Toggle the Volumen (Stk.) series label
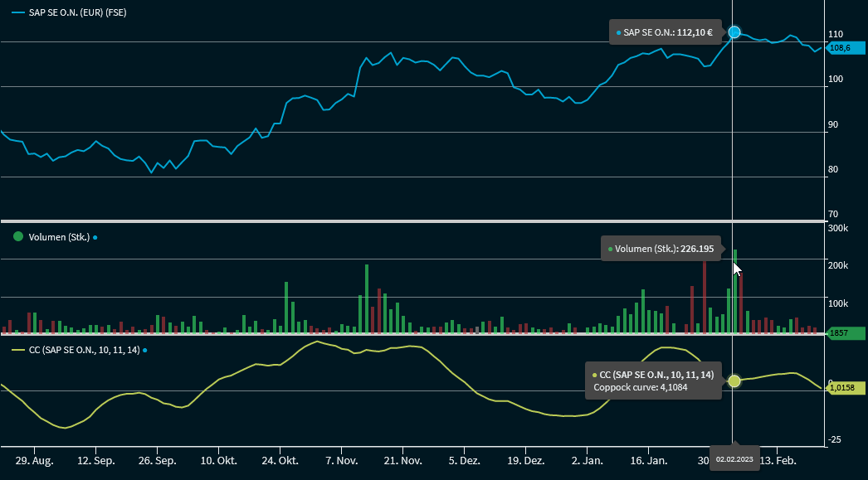This screenshot has height=480, width=868. pos(58,237)
